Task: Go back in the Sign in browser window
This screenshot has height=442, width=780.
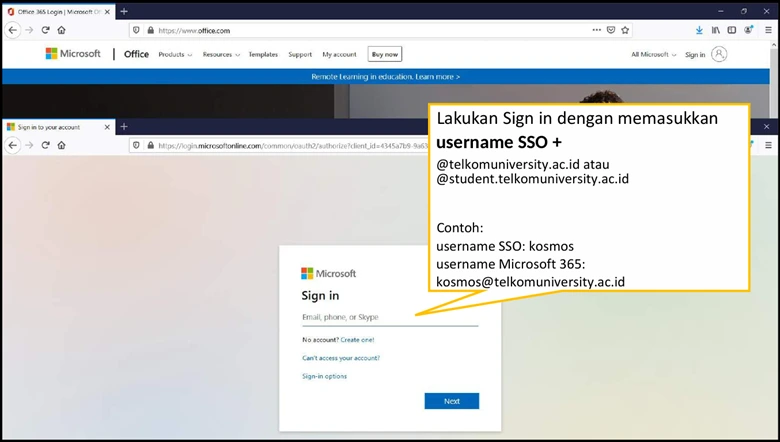Action: coord(12,145)
